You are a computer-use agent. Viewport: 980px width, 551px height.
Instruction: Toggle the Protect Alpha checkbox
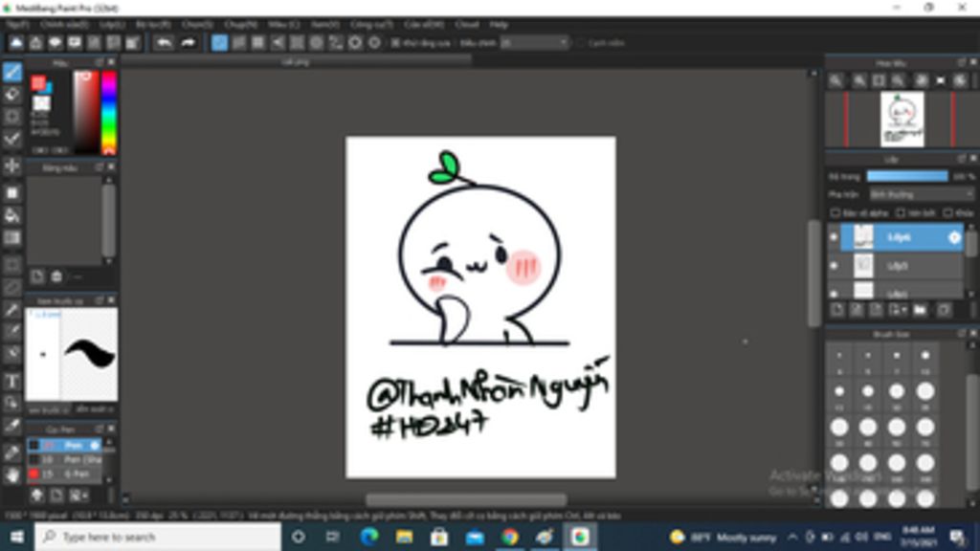click(835, 213)
